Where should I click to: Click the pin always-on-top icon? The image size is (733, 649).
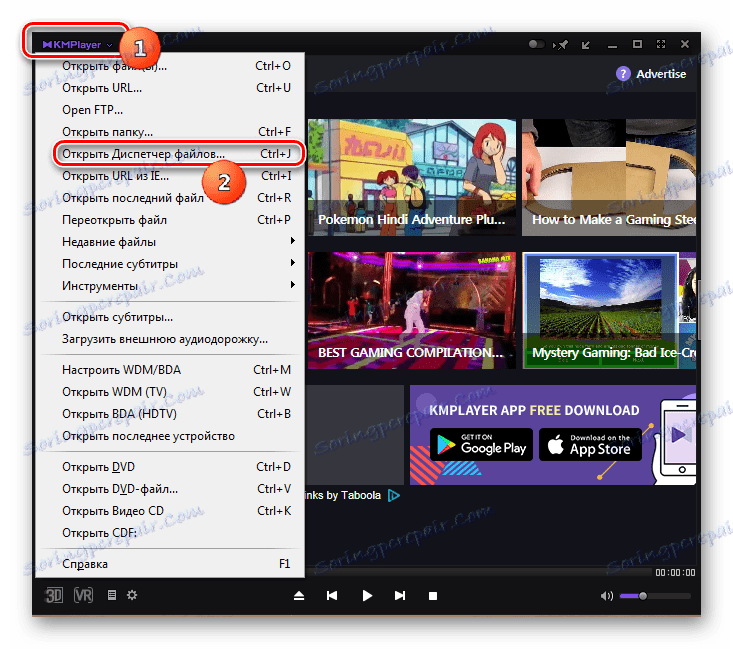(x=561, y=45)
